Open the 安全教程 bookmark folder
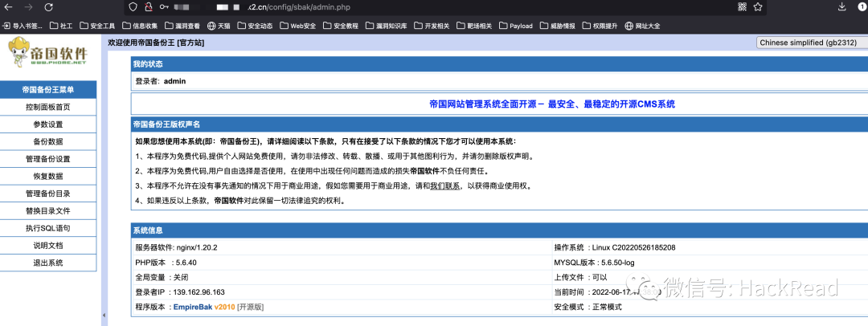The height and width of the screenshot is (326, 868). click(341, 26)
